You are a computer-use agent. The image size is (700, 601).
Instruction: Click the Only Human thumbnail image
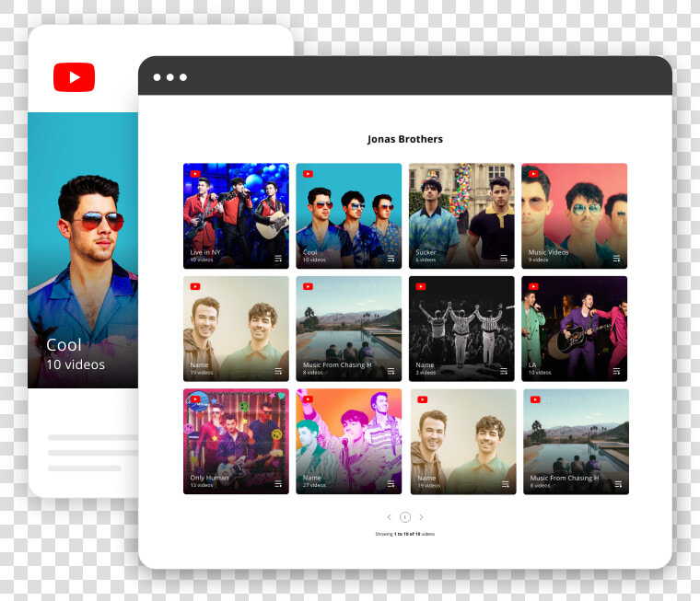coord(236,441)
